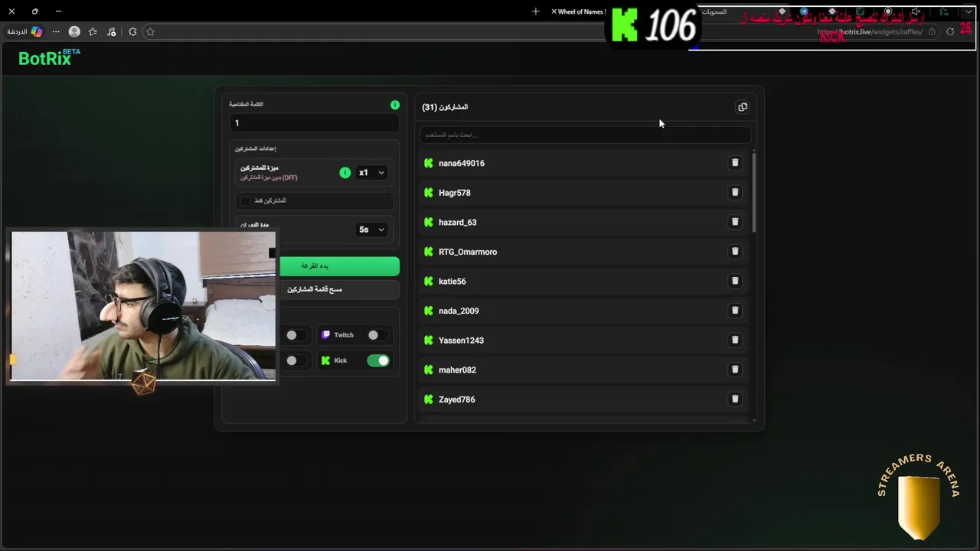The height and width of the screenshot is (551, 980).
Task: Remove maher082 using the trash icon
Action: [x=735, y=370]
